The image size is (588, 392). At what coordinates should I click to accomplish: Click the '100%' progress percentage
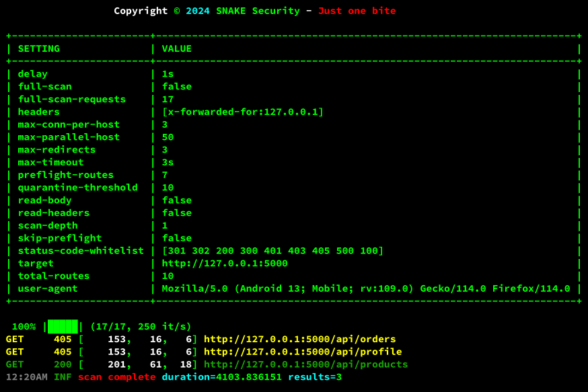pyautogui.click(x=24, y=326)
